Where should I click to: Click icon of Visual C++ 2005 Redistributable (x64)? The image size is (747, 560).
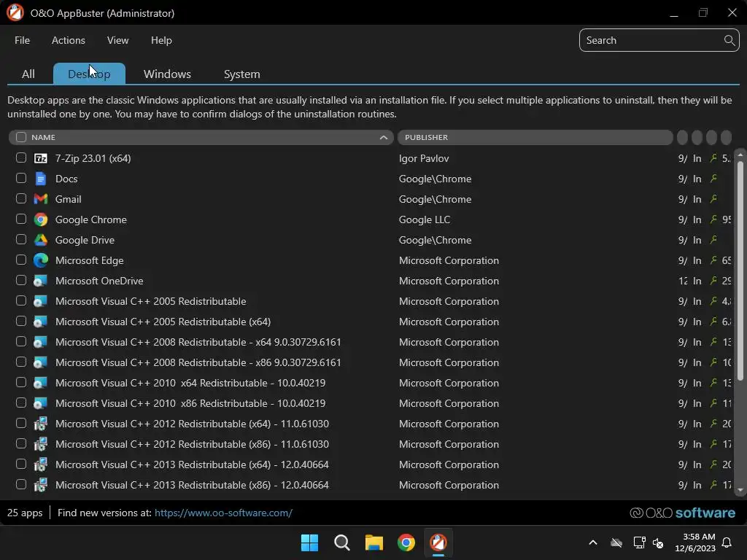pyautogui.click(x=41, y=322)
